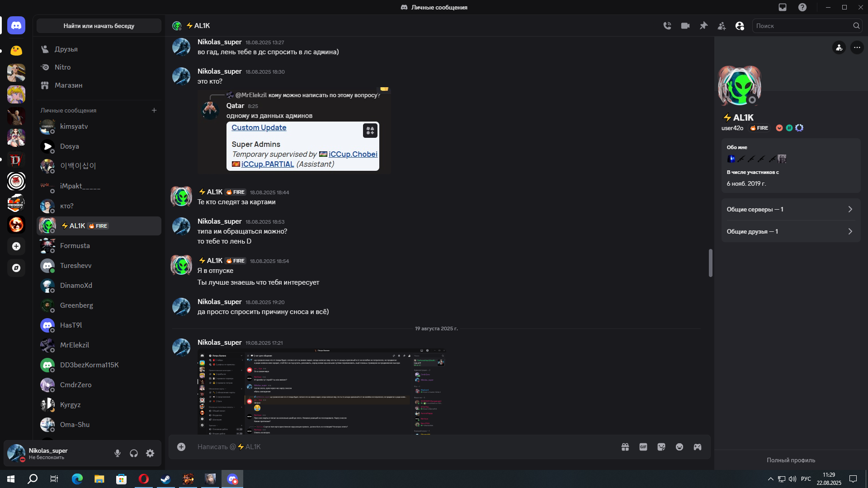
Task: Open the attached screenshot image
Action: (322, 391)
